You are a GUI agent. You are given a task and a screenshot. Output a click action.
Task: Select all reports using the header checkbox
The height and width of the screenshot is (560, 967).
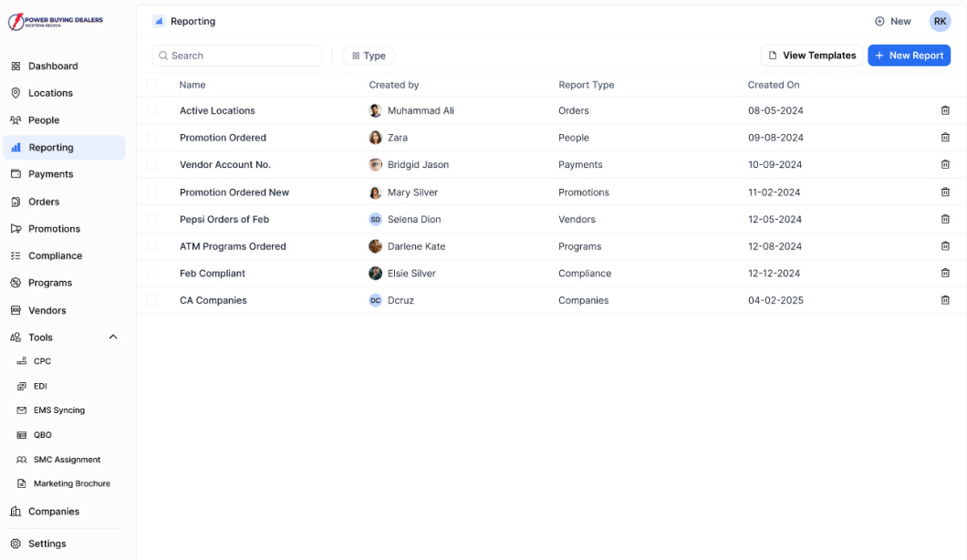pos(151,84)
